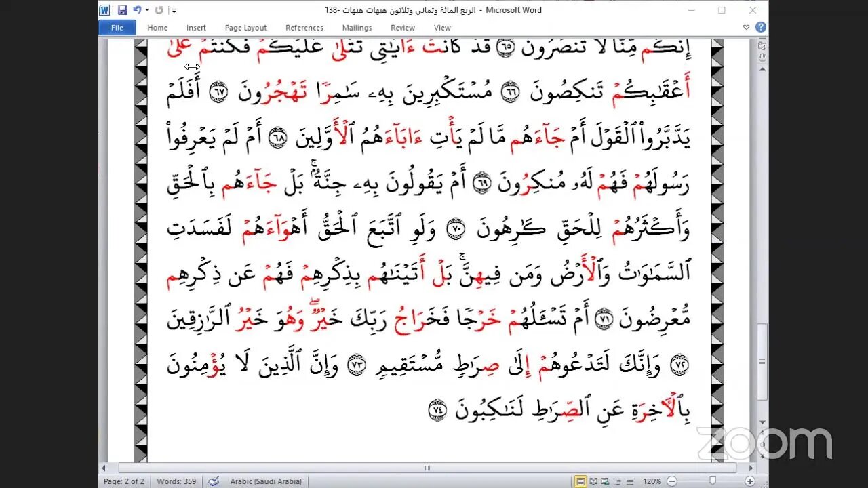Switch to the Home ribbon tab
This screenshot has height=488, width=868.
tap(157, 28)
